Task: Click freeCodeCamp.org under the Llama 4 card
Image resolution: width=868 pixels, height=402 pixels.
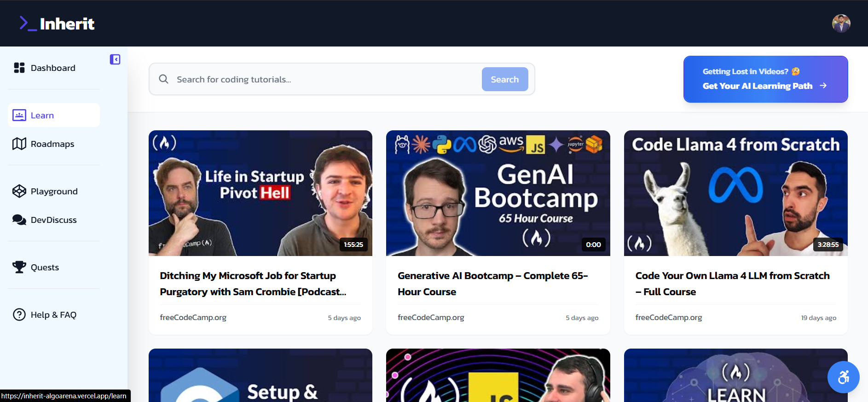Action: click(x=669, y=317)
